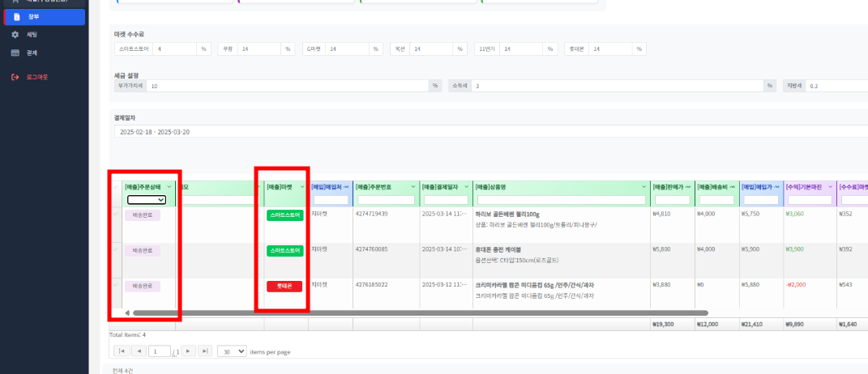Click the 롯데온 fee percentage field

pos(610,49)
